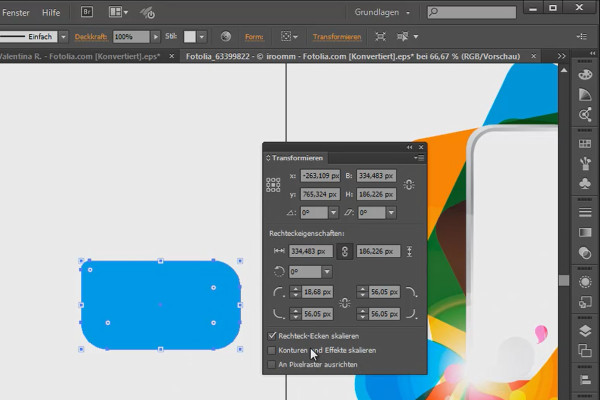Image resolution: width=600 pixels, height=400 pixels.
Task: Click the GPU performance rocket icon
Action: tap(147, 13)
